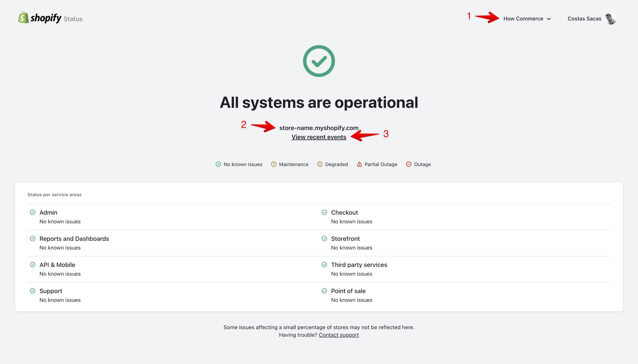Click No known issues under Point of sale

tap(351, 300)
